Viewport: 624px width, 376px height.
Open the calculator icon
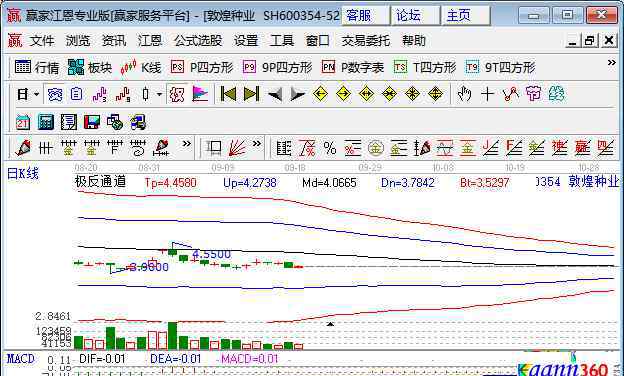[46, 122]
